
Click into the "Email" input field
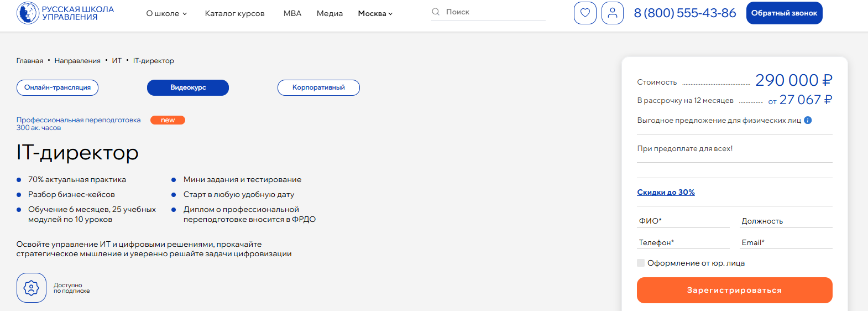pos(786,242)
